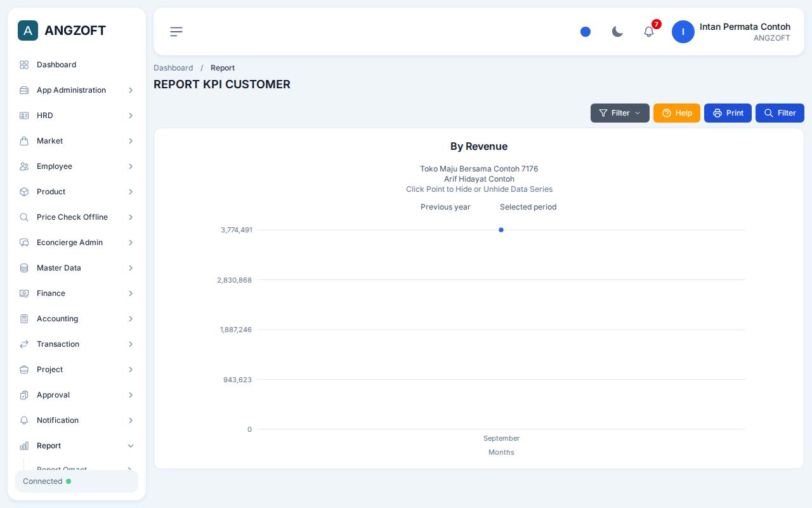
Task: Click 'Toko Maju Bersama Contoh 7176' subtitle
Action: (479, 169)
